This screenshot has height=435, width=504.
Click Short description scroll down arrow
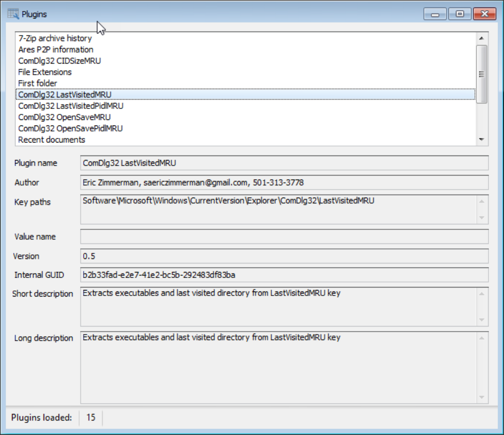tap(481, 319)
